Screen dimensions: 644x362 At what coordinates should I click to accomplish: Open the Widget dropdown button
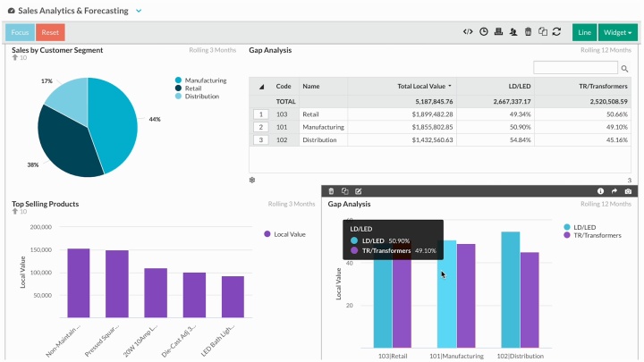(618, 32)
